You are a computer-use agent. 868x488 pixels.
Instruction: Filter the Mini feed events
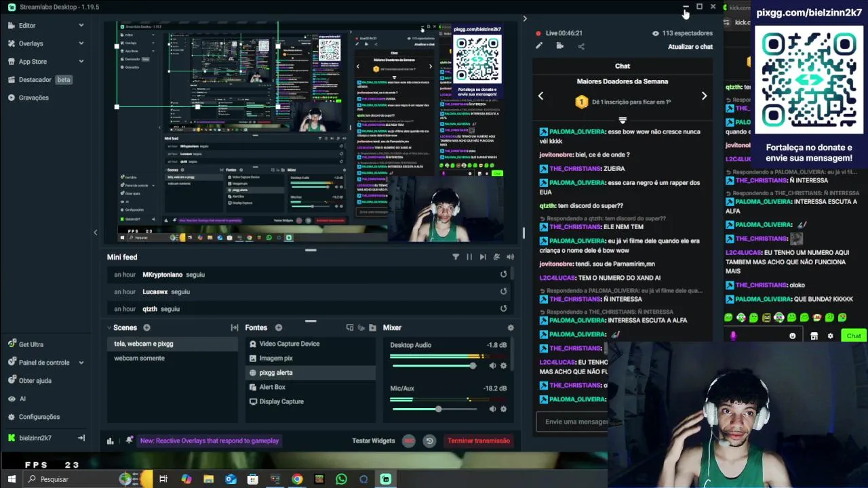(456, 257)
